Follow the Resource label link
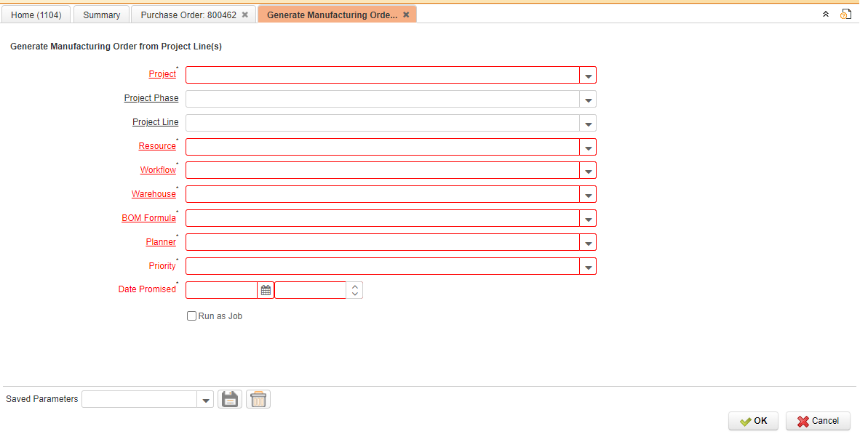This screenshot has height=442, width=868. pos(157,146)
